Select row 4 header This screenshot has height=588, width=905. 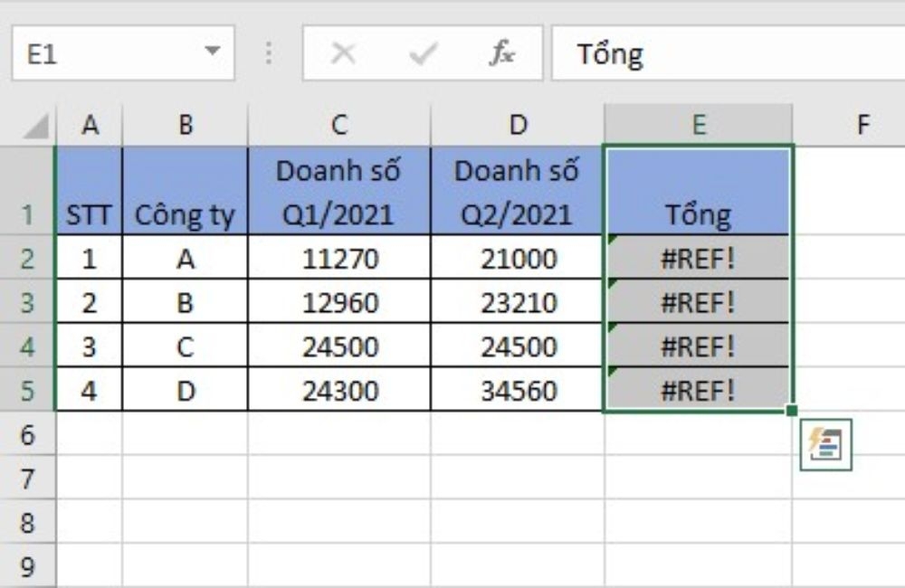pos(28,345)
